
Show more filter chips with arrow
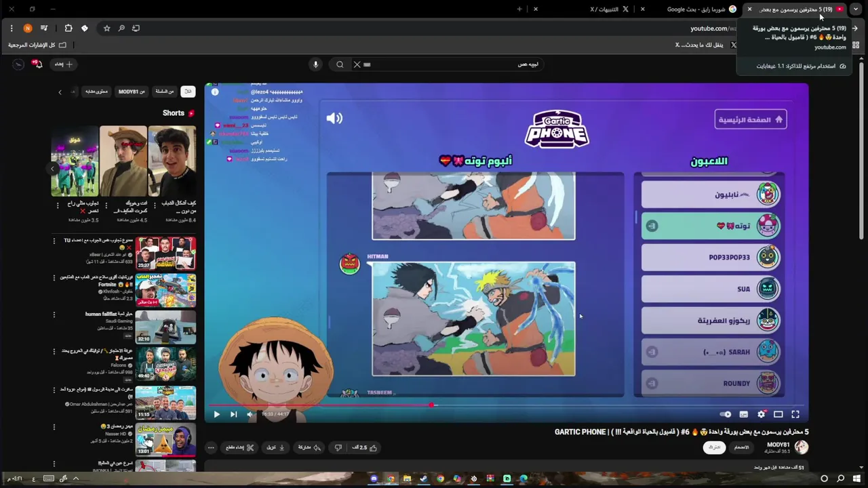[x=60, y=91]
